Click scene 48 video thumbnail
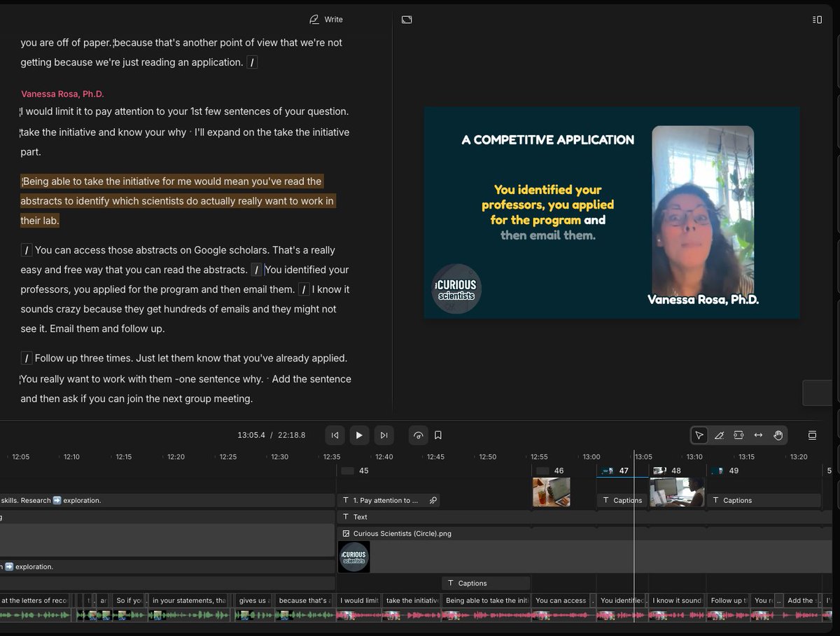840x636 pixels. click(x=677, y=492)
